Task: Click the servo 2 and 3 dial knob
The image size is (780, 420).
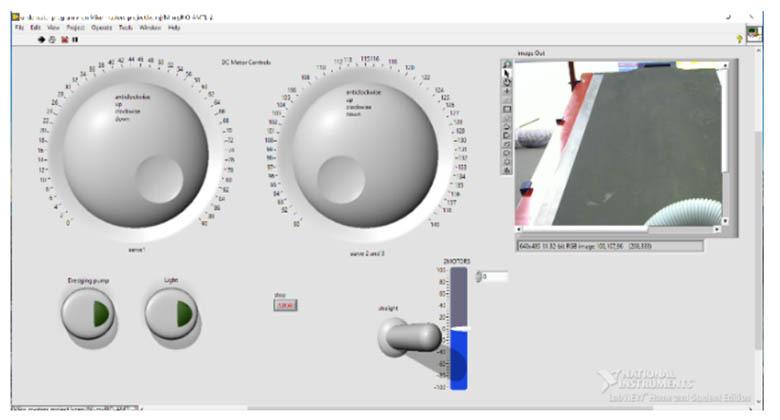Action: pyautogui.click(x=365, y=155)
